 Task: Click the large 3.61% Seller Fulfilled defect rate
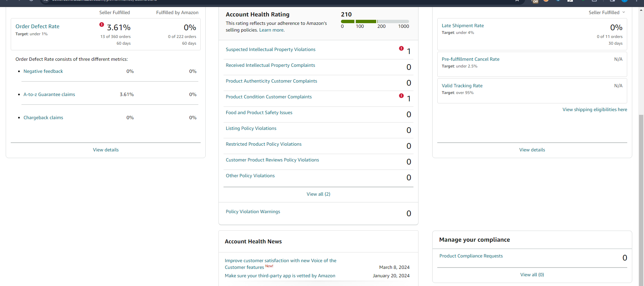tap(119, 27)
